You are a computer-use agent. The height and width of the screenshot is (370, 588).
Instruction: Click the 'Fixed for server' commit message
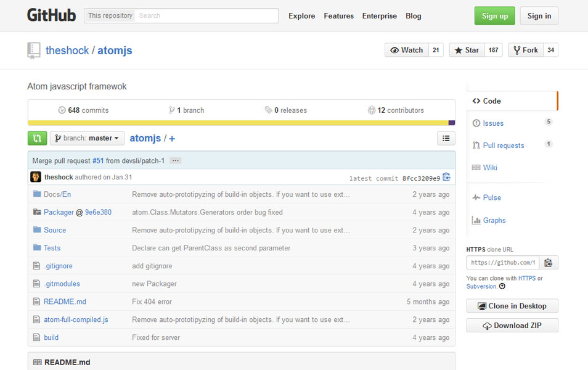pos(156,337)
